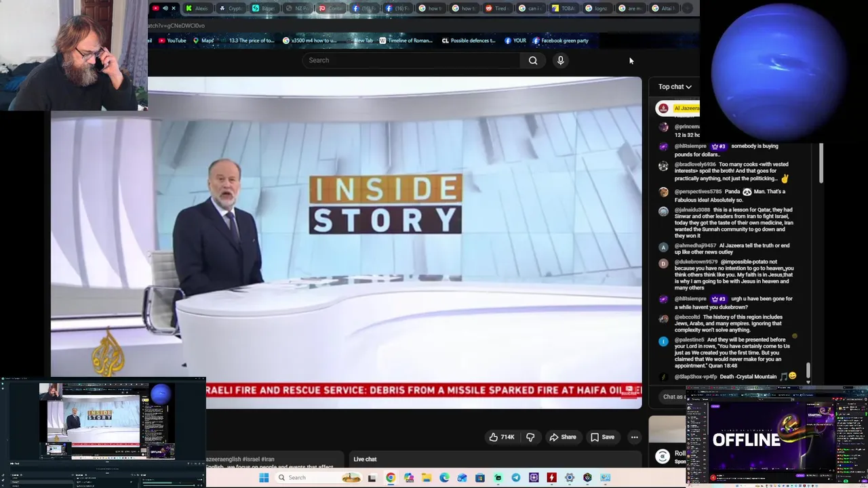Click the #iran hashtag in description
The image size is (868, 488).
click(268, 460)
